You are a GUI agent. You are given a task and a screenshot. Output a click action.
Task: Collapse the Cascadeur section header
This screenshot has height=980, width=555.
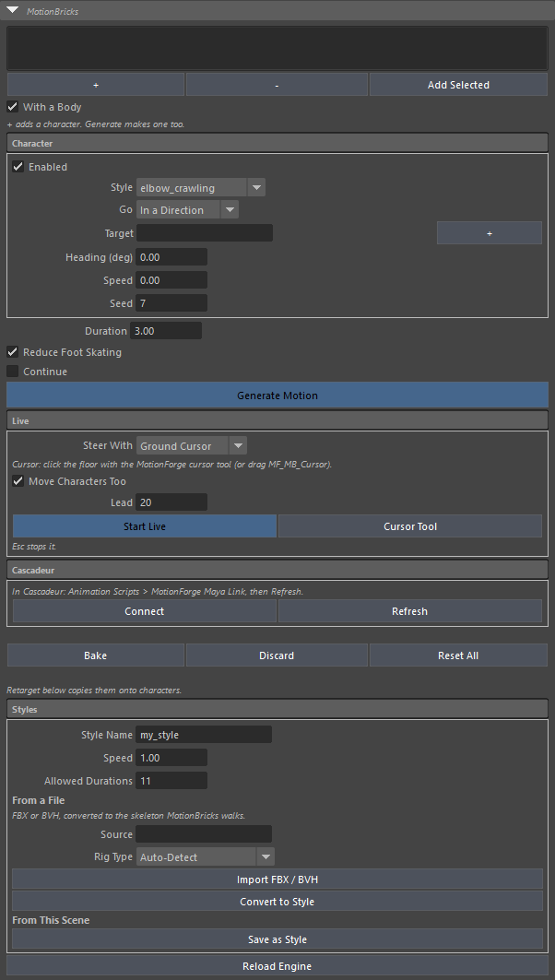pos(277,570)
